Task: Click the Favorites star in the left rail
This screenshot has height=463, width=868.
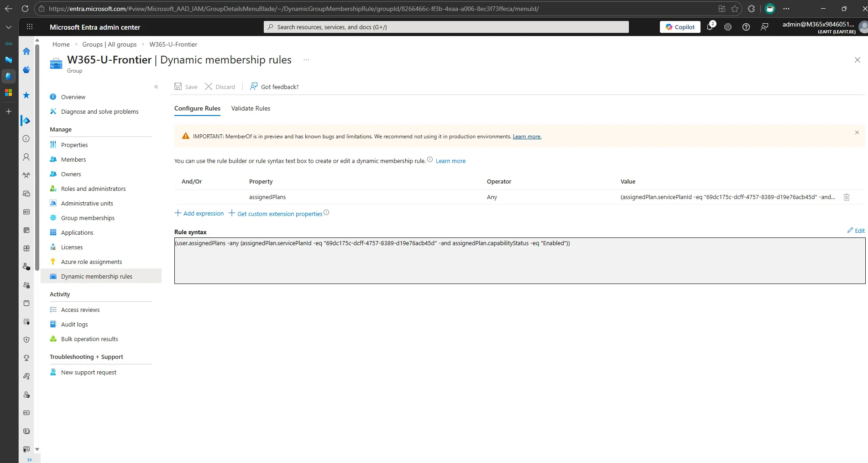Action: click(x=26, y=95)
